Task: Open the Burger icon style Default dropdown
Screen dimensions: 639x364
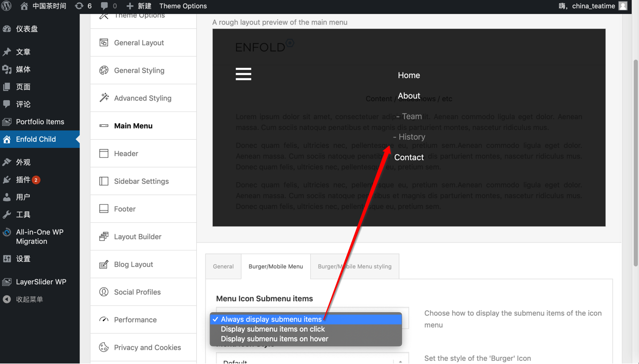Action: [312, 358]
